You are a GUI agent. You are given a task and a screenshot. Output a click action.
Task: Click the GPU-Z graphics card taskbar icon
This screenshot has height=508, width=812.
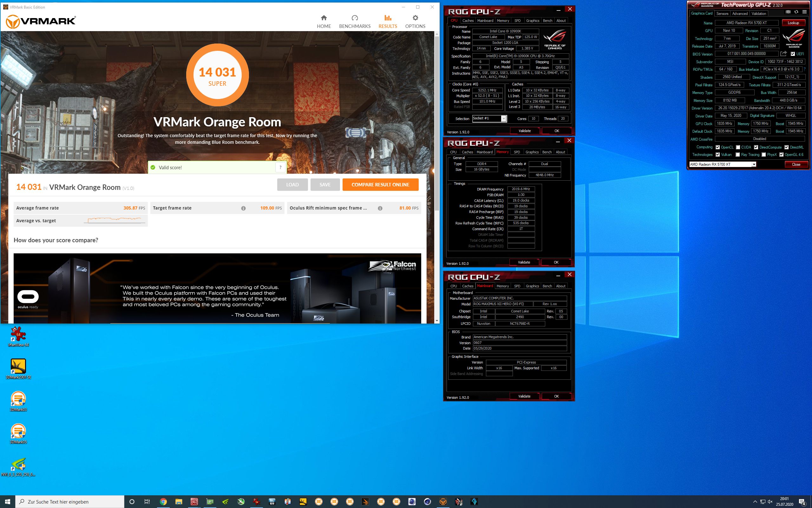pos(210,502)
